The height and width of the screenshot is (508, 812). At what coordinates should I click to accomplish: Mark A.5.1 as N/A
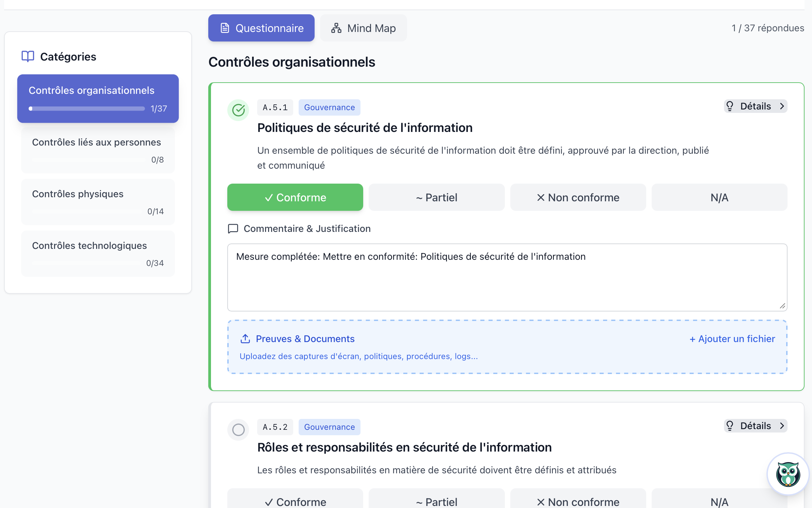tap(719, 197)
